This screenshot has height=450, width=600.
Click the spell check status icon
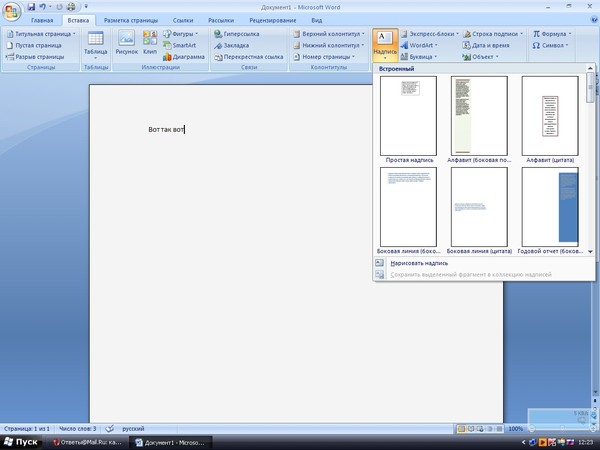[110, 429]
